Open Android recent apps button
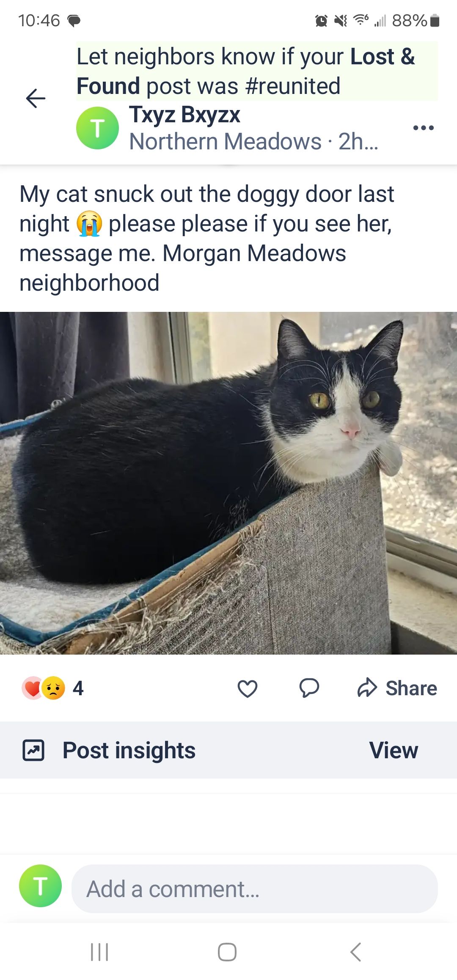 (x=99, y=952)
